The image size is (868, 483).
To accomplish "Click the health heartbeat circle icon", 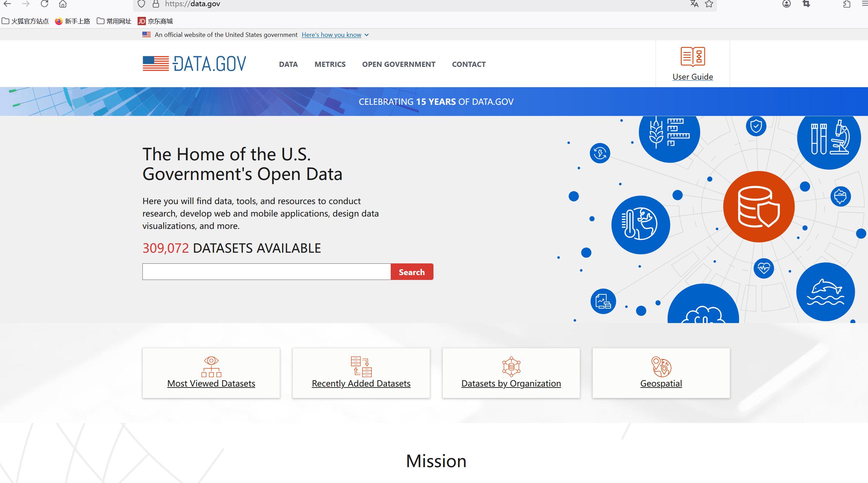I will click(x=764, y=268).
